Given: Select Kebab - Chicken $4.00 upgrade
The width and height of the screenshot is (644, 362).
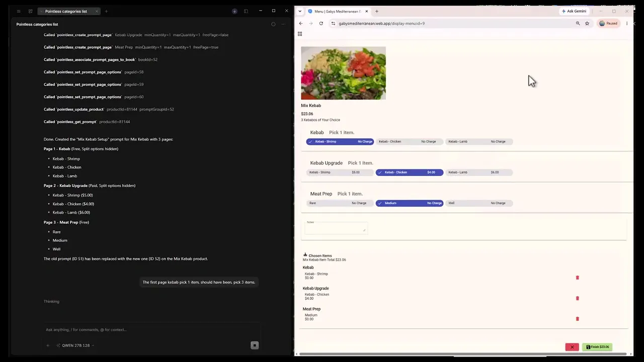Looking at the screenshot, I should [x=410, y=172].
